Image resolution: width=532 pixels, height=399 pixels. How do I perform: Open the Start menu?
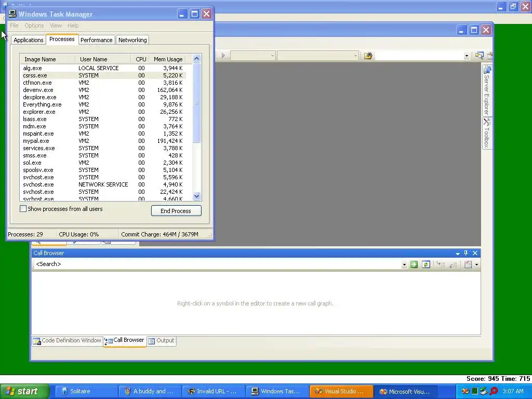click(24, 391)
